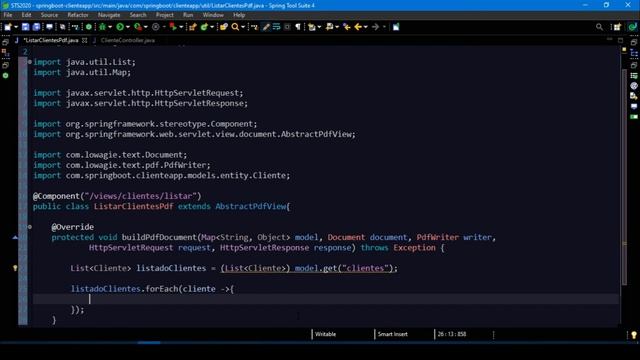The height and width of the screenshot is (360, 640).
Task: Click the New Java Class green icon
Action: 204,27
